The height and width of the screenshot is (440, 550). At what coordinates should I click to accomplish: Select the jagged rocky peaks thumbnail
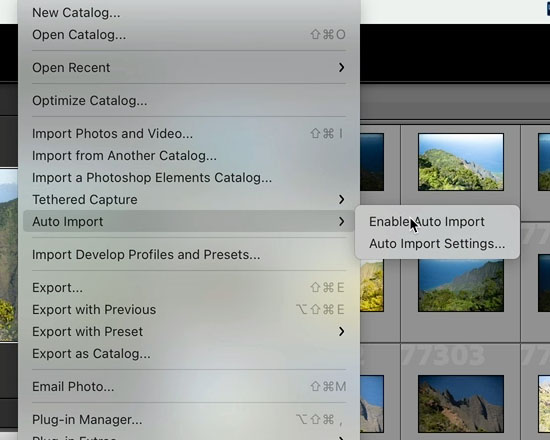(x=461, y=404)
